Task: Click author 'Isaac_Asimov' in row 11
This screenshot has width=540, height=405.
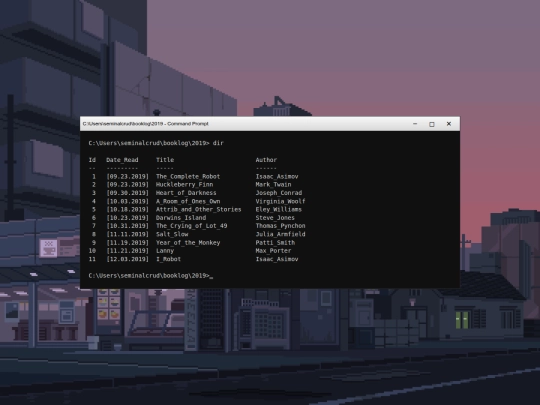Action: 277,259
